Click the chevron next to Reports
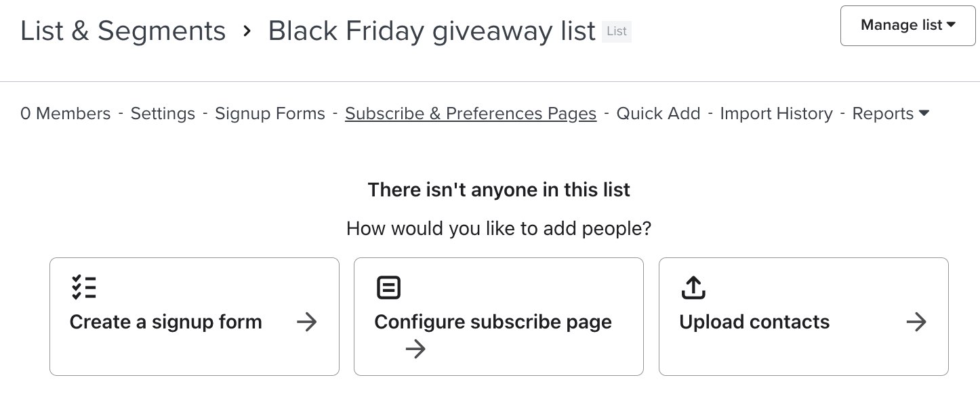The width and height of the screenshot is (980, 405). [924, 114]
